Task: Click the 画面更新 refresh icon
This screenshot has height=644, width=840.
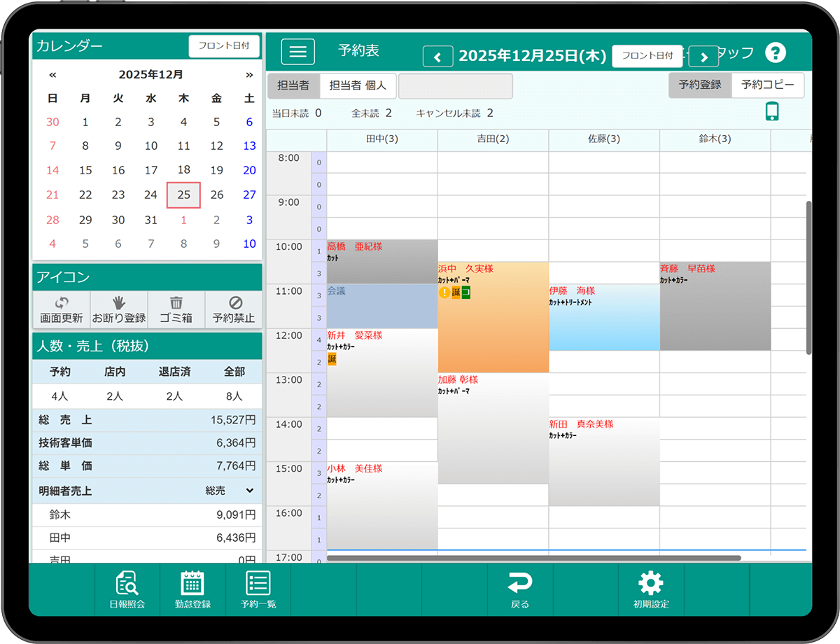Action: (x=61, y=309)
